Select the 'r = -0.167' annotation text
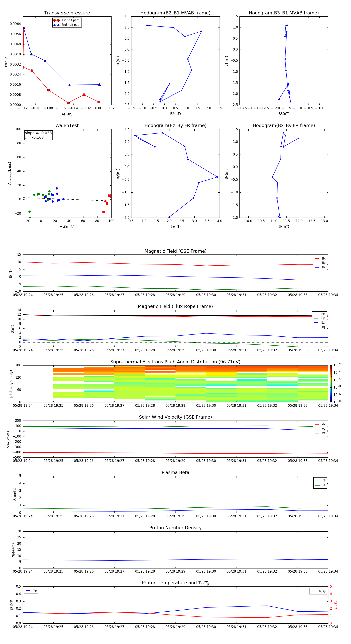351x644 pixels. tap(34, 137)
